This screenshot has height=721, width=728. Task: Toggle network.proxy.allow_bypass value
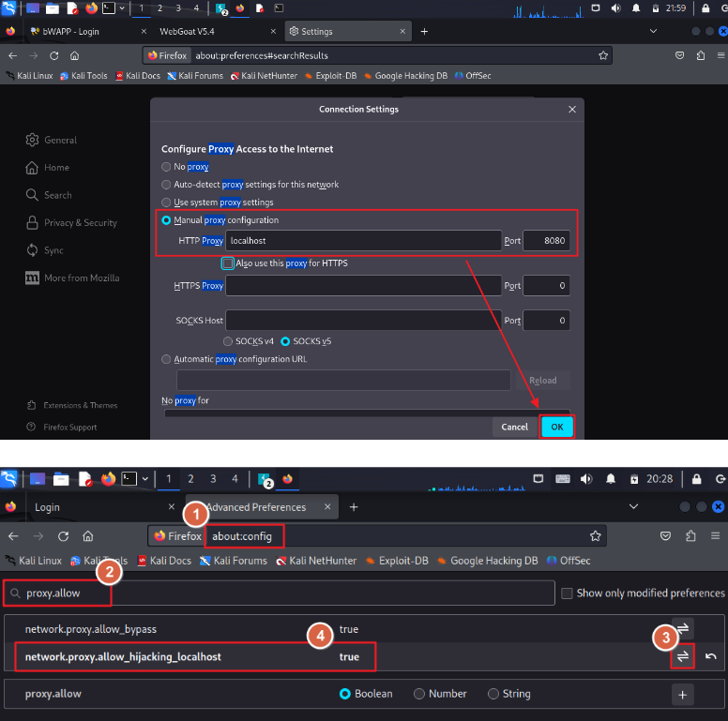(683, 629)
